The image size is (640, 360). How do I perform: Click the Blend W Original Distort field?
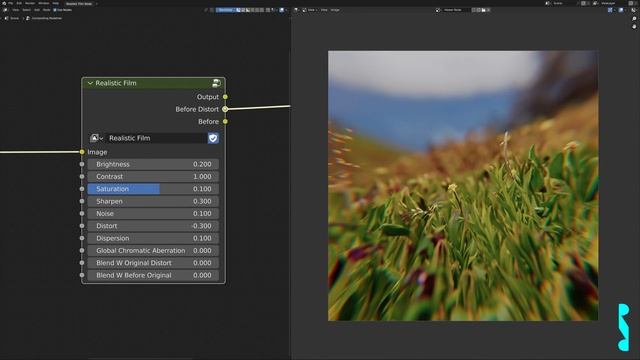(x=153, y=263)
